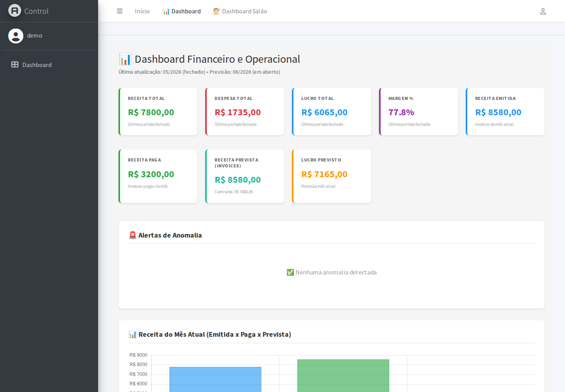Click chart icon beside Receita do Mês Atual
This screenshot has width=565, height=392.
(133, 334)
